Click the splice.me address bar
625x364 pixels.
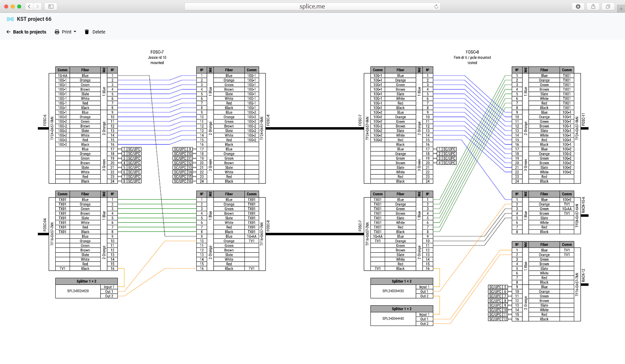[x=312, y=6]
